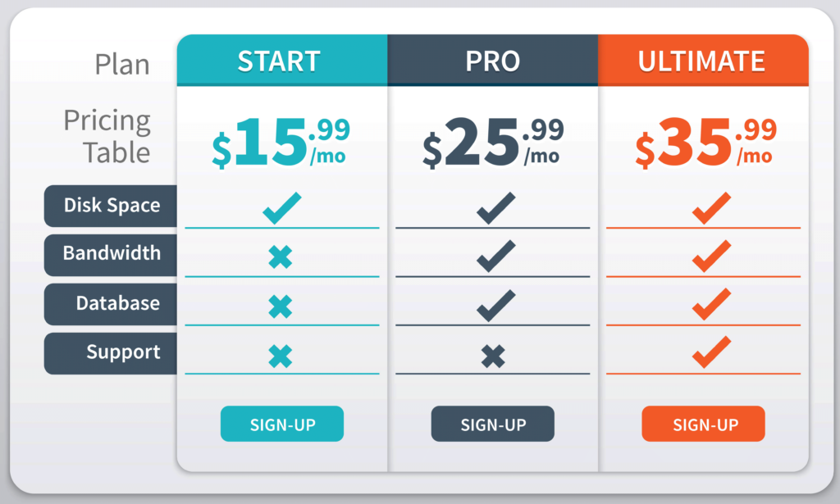
Task: Click the START plan Support cross icon
Action: point(281,356)
